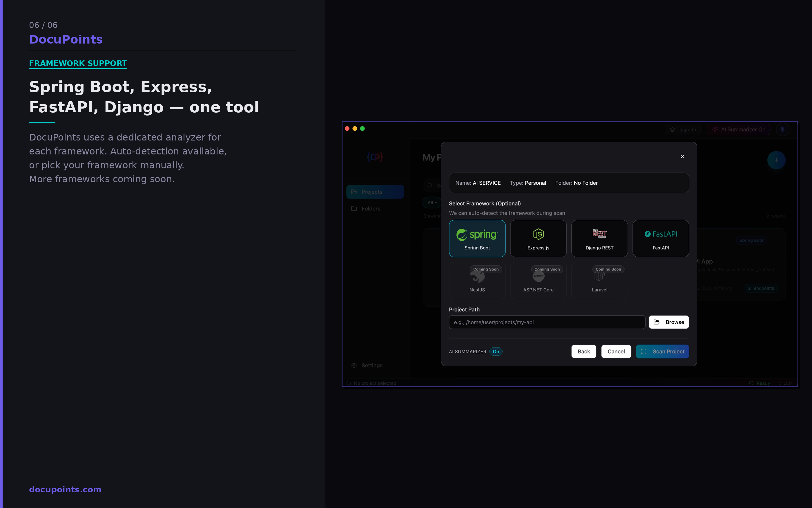Toggle AI Summarizer On in top bar
This screenshot has height=508, width=812.
[x=739, y=130]
